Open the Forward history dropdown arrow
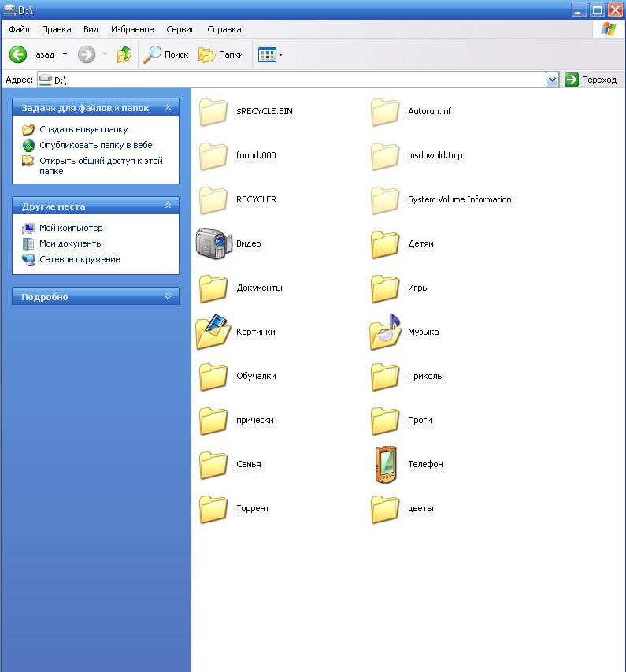 pos(105,54)
